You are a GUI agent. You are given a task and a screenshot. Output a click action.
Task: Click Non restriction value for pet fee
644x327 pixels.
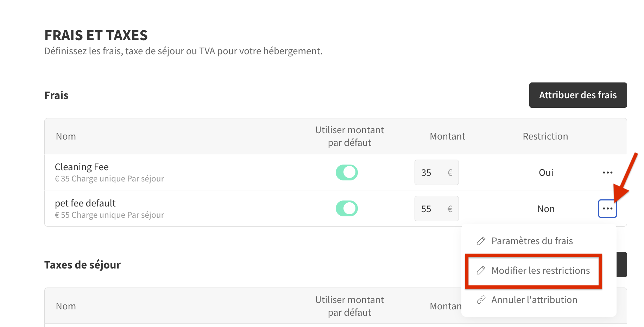546,209
